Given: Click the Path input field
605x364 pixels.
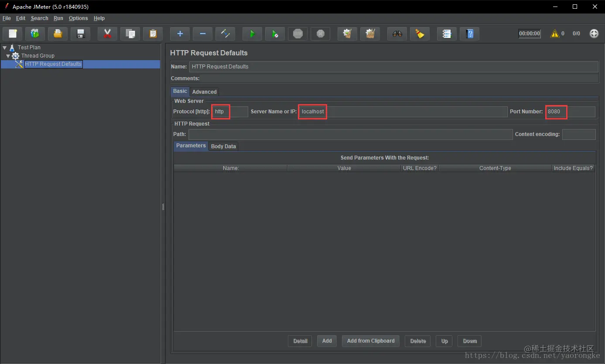Looking at the screenshot, I should (x=350, y=134).
